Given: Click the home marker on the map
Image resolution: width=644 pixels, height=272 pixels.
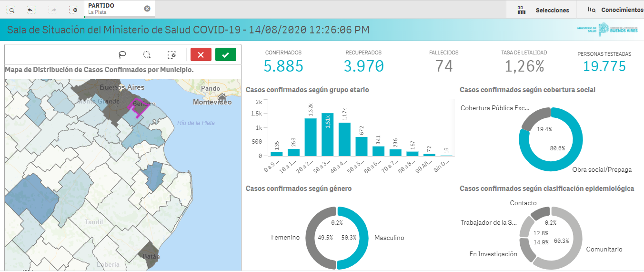Looking at the screenshot, I should [x=221, y=98].
